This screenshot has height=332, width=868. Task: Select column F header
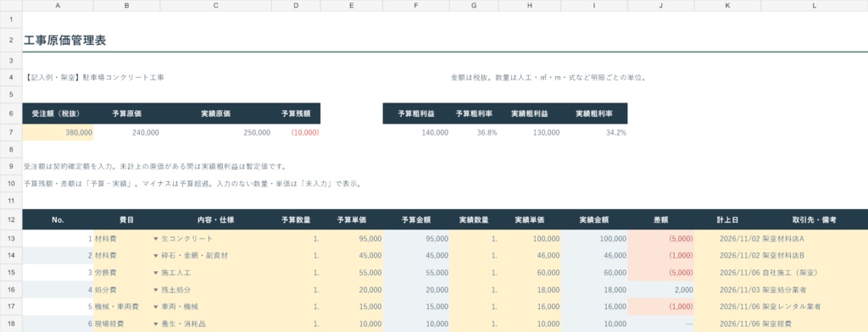pyautogui.click(x=416, y=6)
